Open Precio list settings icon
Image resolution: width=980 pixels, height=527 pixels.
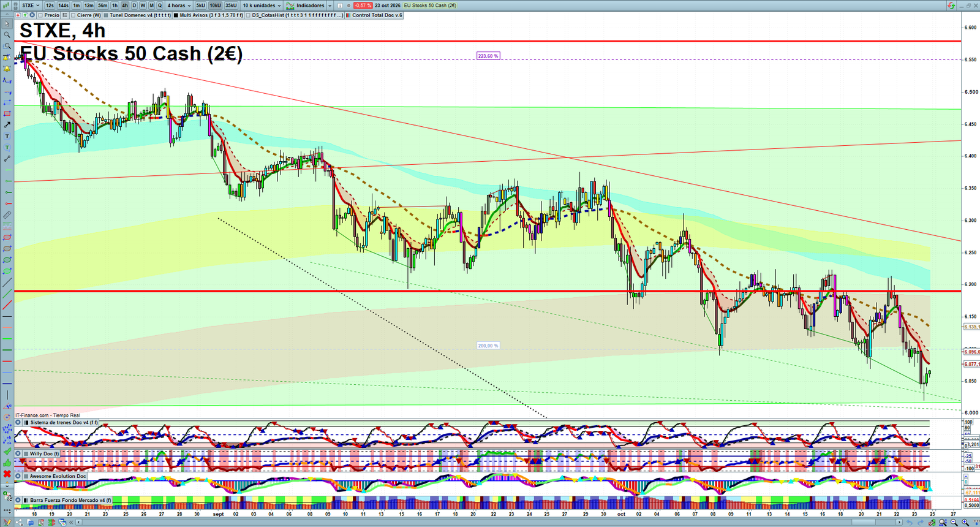pyautogui.click(x=65, y=15)
